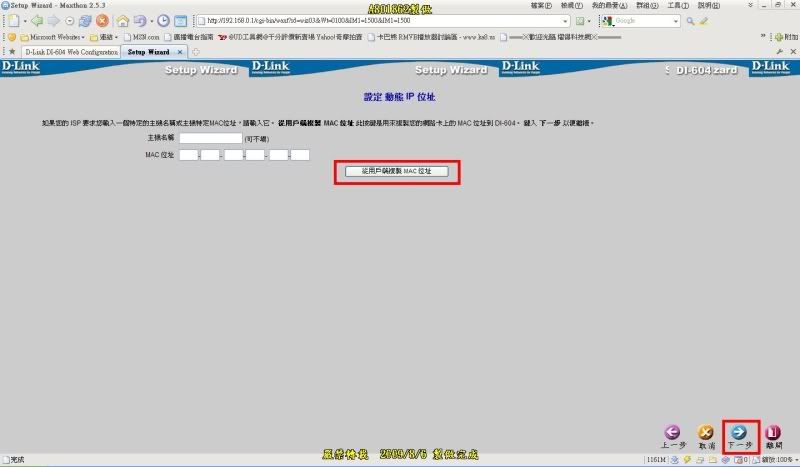Expand the menu bar overflow chevron
This screenshot has height=467, width=800.
click(x=751, y=5)
